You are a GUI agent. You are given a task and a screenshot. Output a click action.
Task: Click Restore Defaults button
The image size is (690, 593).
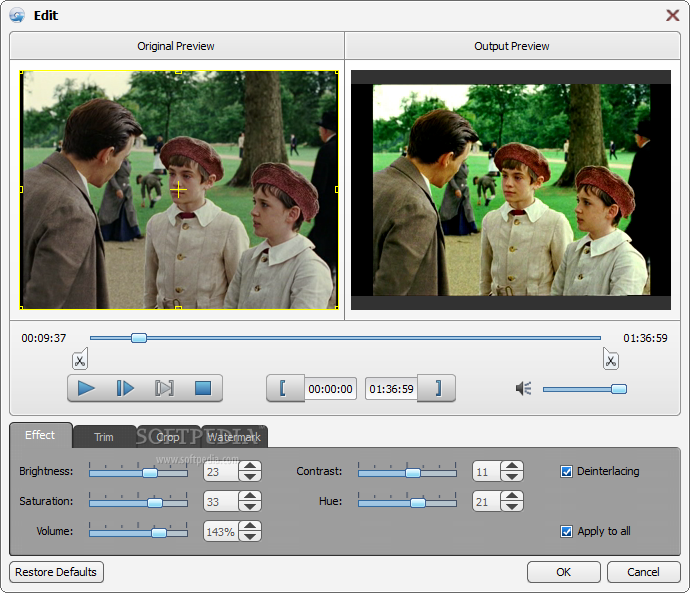coord(56,572)
